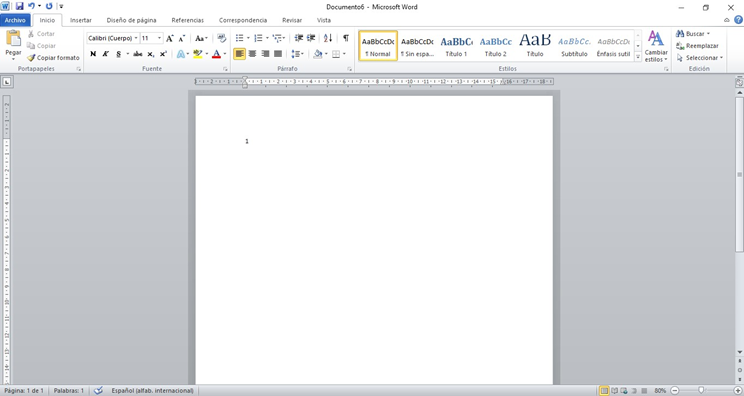Toggle show paragraph marks (¶)
744x396 pixels.
(346, 38)
